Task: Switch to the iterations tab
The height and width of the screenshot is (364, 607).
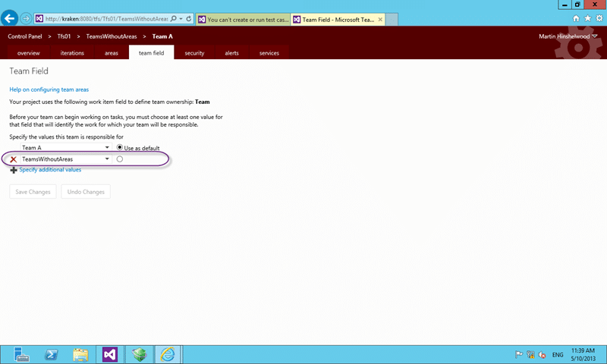Action: click(72, 53)
